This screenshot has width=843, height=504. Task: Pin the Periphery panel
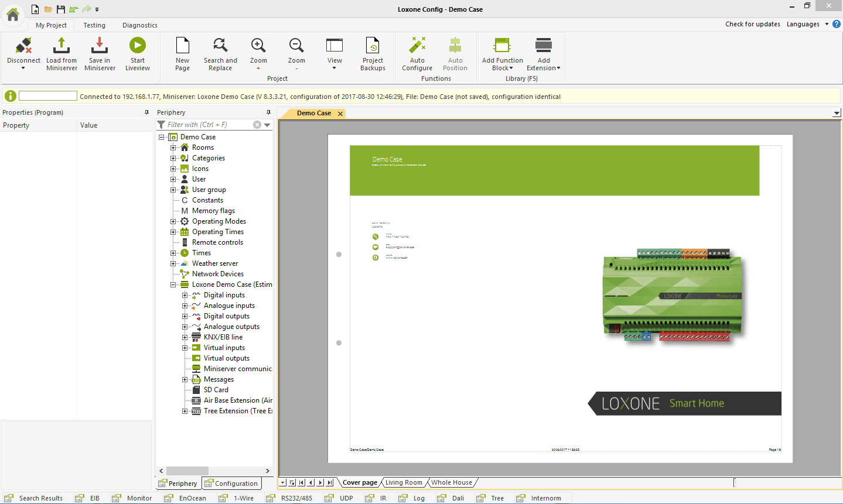tap(268, 112)
